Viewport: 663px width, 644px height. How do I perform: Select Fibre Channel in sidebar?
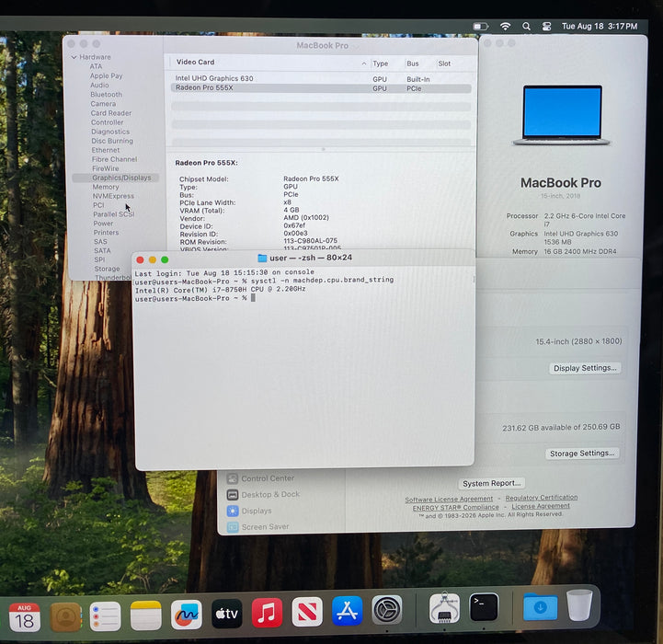114,159
